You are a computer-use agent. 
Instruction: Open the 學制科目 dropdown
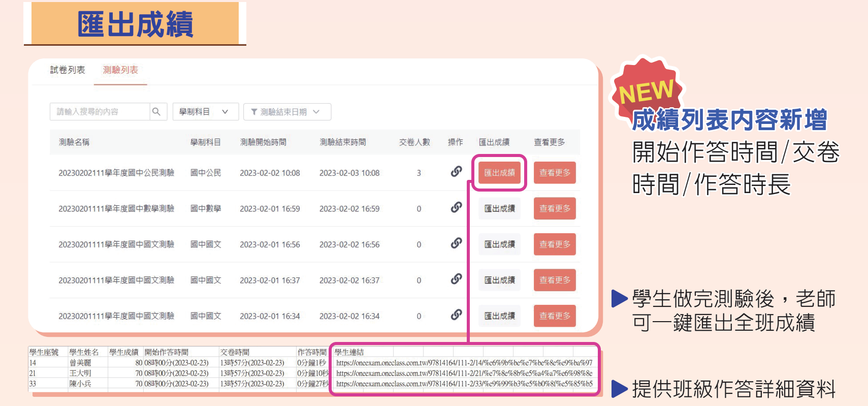point(205,112)
